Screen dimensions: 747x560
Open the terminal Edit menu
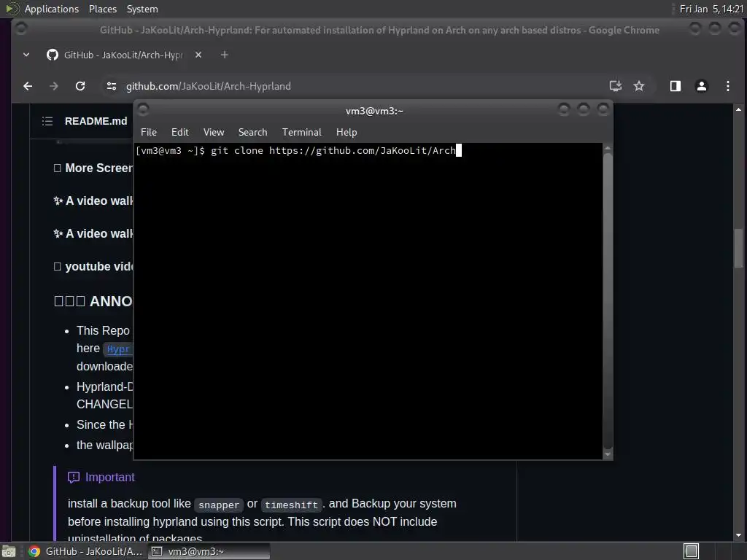click(x=180, y=133)
